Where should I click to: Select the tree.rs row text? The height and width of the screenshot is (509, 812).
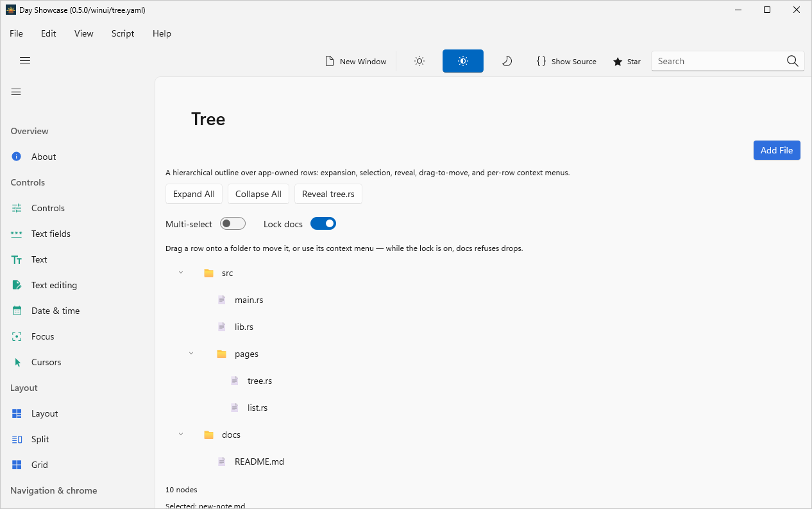pyautogui.click(x=260, y=381)
